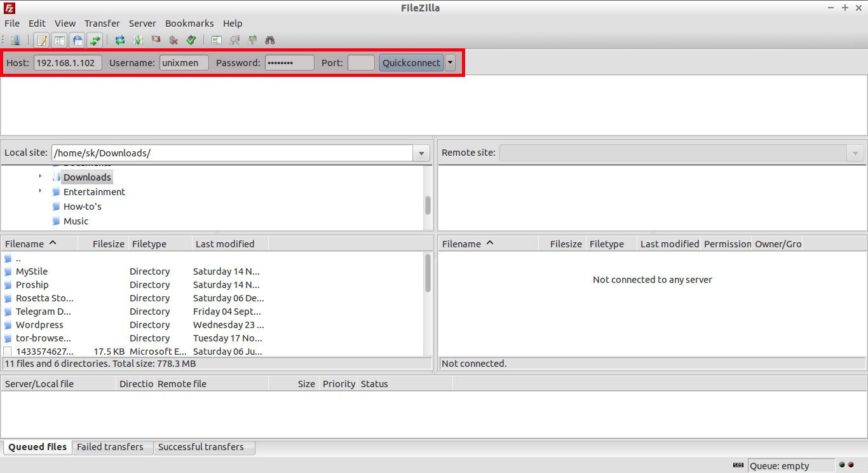The height and width of the screenshot is (473, 868).
Task: Open the Quickconnect history dropdown arrow
Action: (x=450, y=62)
